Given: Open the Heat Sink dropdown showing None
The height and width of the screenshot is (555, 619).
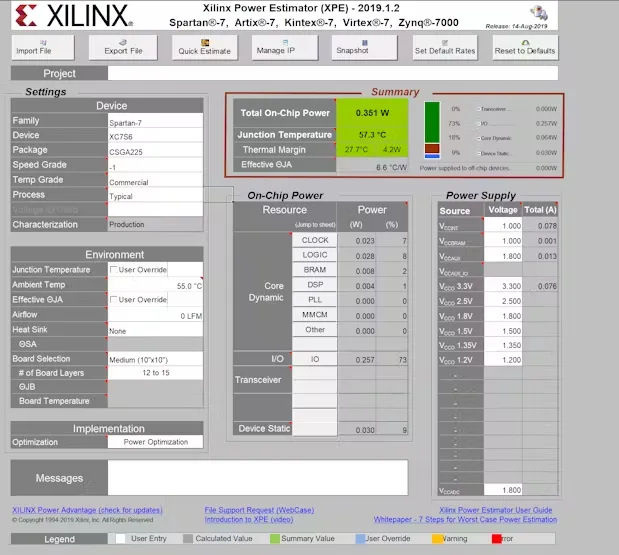Looking at the screenshot, I should (x=156, y=330).
